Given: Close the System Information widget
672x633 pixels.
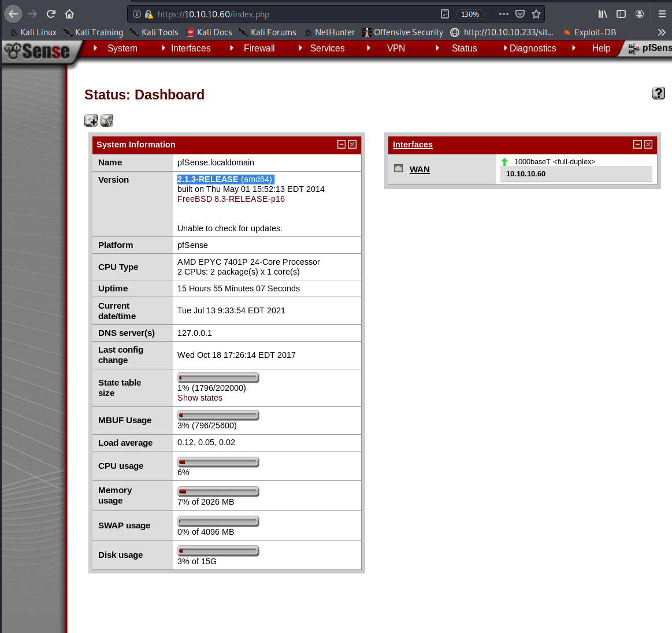Looking at the screenshot, I should pos(352,145).
